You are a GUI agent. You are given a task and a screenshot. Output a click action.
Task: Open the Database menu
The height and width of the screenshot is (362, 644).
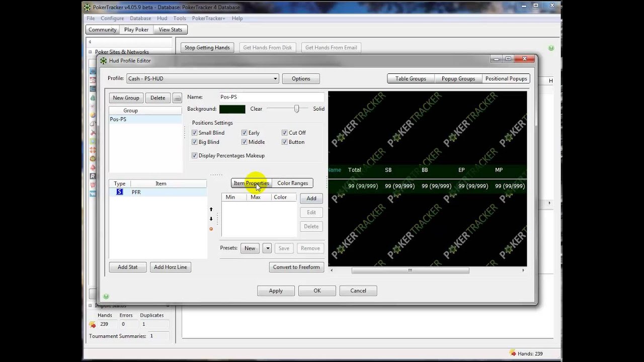pyautogui.click(x=140, y=18)
